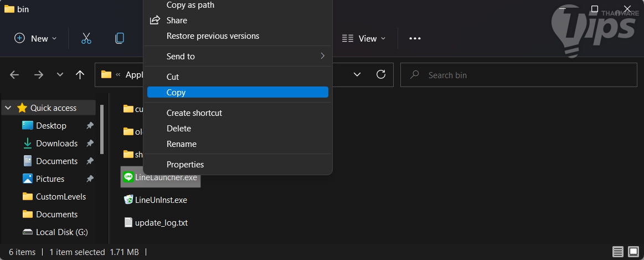The height and width of the screenshot is (260, 644).
Task: Select the update_log.txt file
Action: pyautogui.click(x=161, y=223)
